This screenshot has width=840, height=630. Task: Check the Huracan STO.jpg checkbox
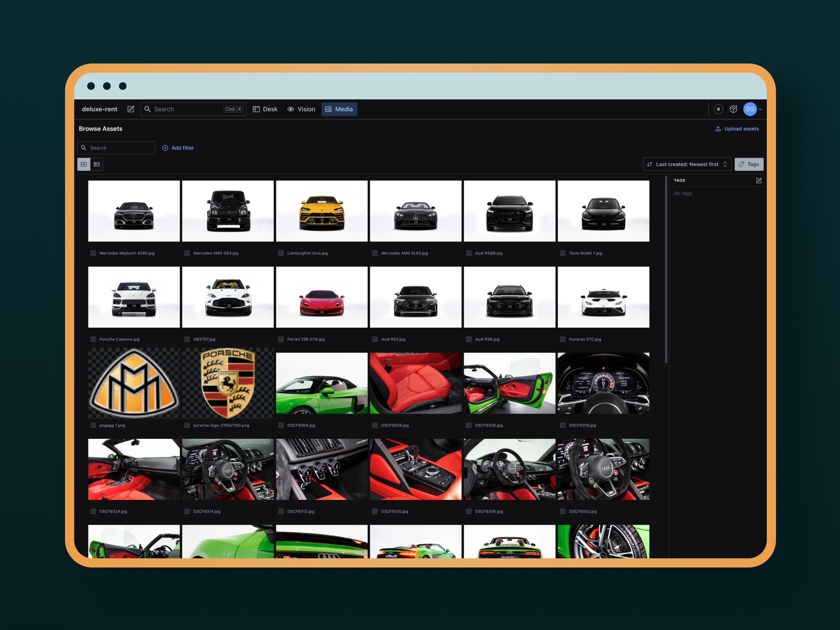coord(562,339)
